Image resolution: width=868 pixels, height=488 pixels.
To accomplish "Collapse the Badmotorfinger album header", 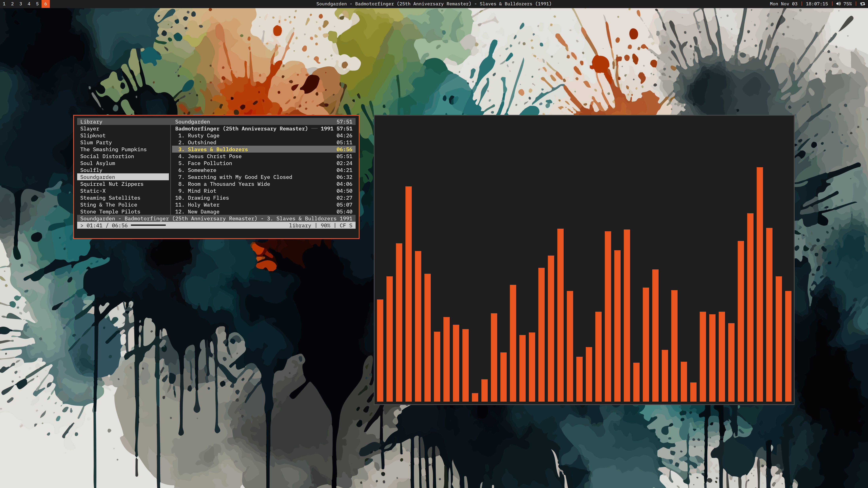I will click(x=241, y=129).
